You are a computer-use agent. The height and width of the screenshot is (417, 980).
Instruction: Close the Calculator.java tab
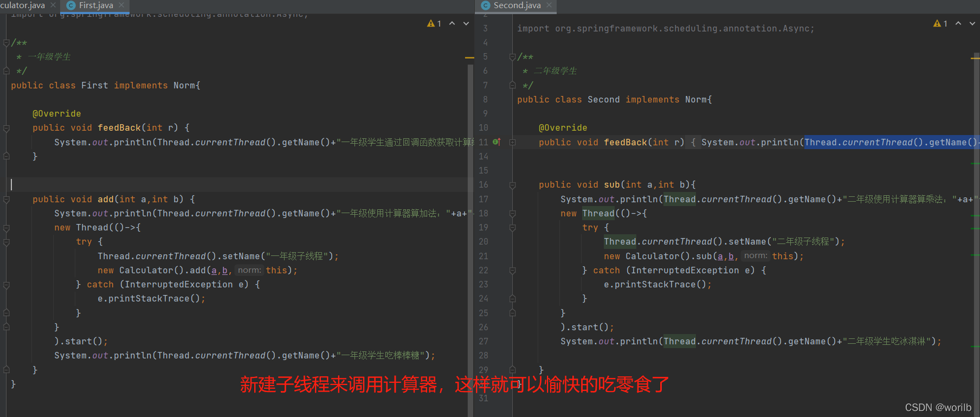(53, 5)
